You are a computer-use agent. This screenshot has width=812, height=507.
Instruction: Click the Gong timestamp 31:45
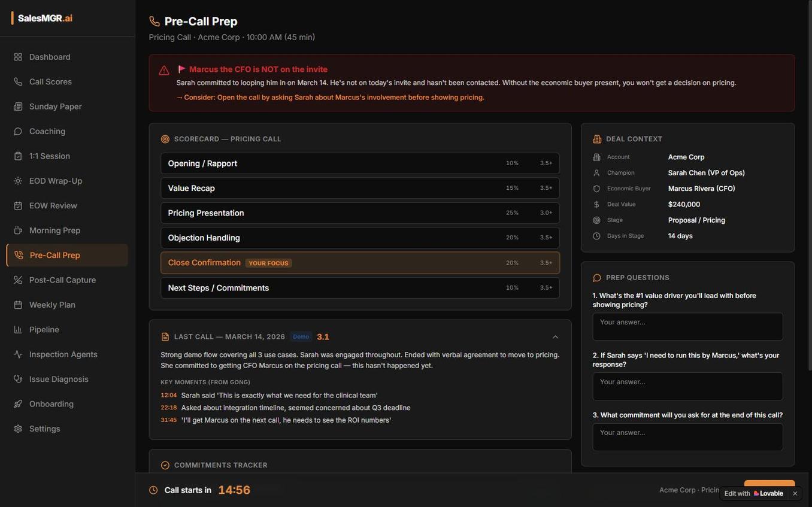click(168, 420)
